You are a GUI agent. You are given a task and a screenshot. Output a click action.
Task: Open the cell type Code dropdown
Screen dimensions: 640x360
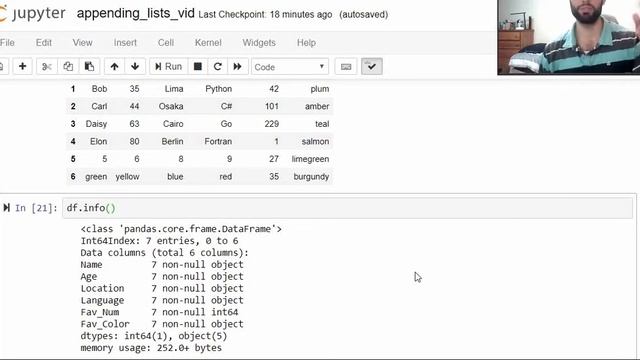(x=290, y=67)
